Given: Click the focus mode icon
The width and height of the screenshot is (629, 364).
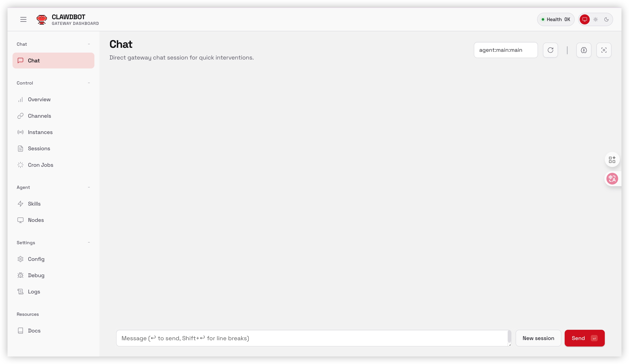Looking at the screenshot, I should coord(604,50).
